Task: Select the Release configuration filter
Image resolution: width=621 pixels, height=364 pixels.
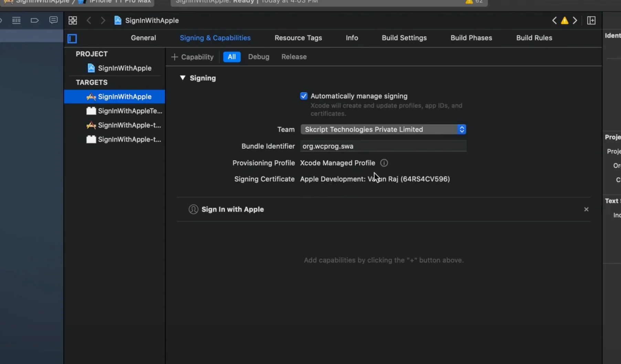Action: [294, 57]
